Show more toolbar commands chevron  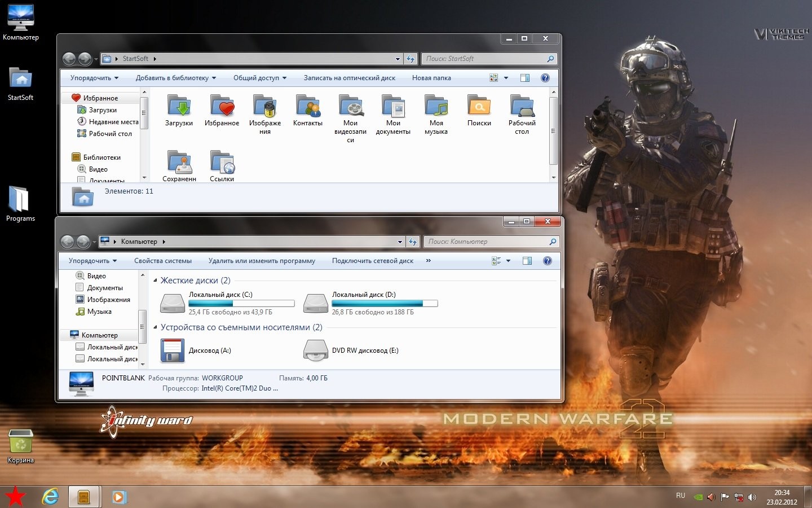429,261
